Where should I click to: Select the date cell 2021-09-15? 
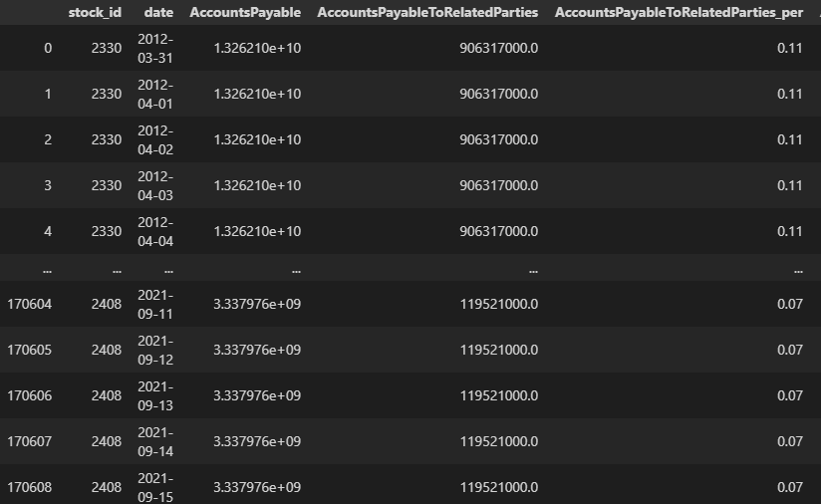154,487
